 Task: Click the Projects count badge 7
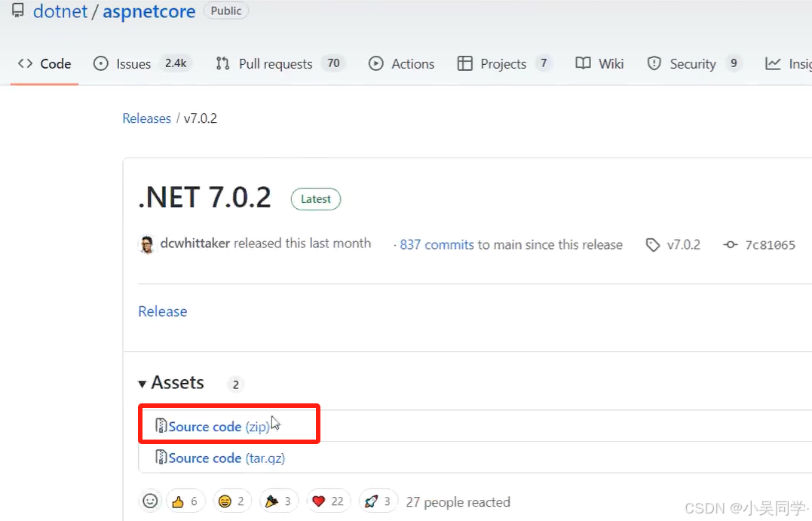[544, 63]
